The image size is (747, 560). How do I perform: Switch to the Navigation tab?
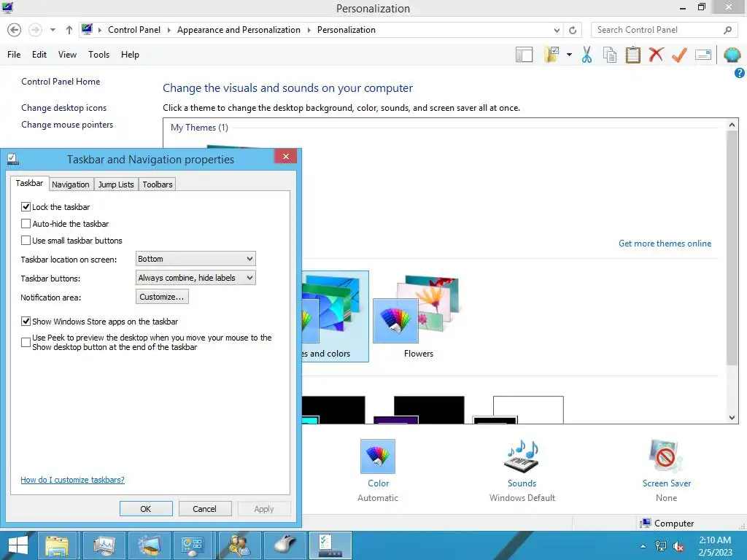click(x=71, y=184)
